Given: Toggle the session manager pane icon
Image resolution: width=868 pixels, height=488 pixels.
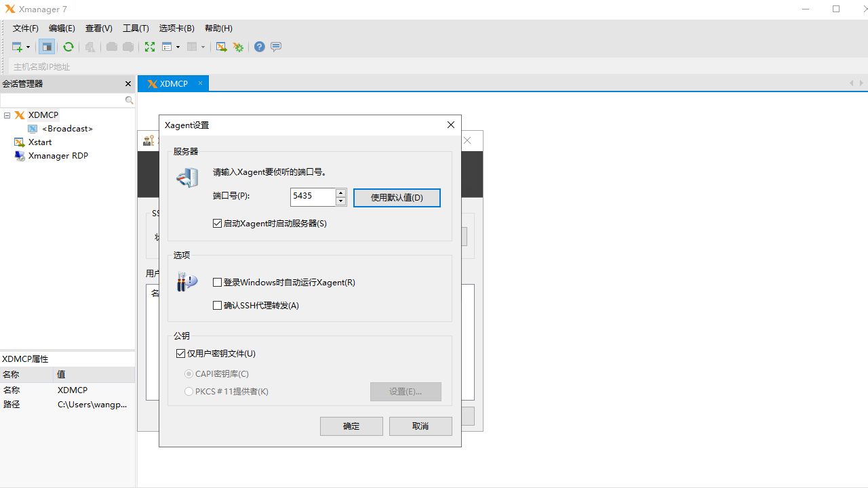Looking at the screenshot, I should [47, 47].
